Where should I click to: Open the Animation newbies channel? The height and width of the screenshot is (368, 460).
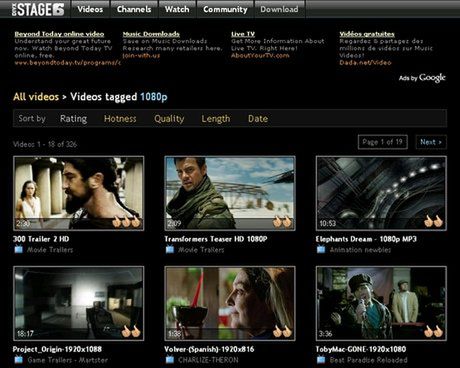[x=360, y=250]
